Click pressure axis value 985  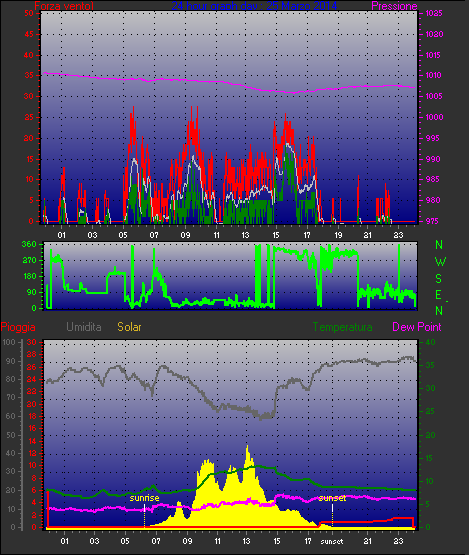pyautogui.click(x=433, y=179)
